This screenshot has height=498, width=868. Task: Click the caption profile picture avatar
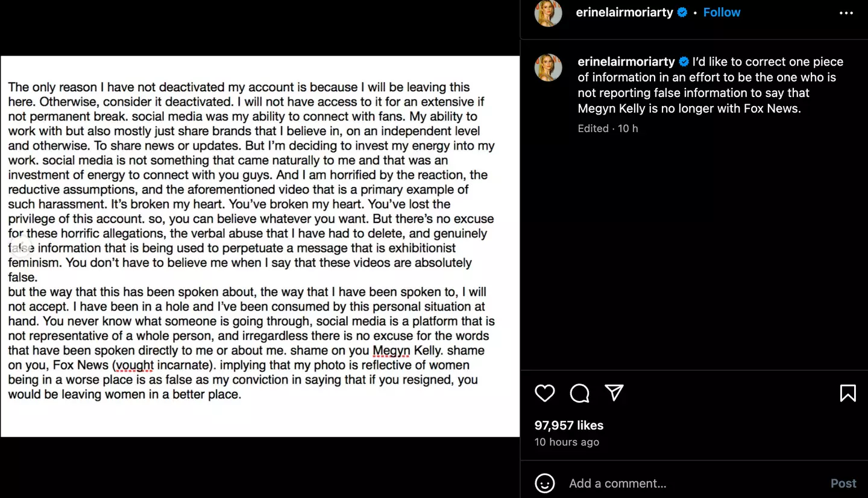click(x=548, y=67)
